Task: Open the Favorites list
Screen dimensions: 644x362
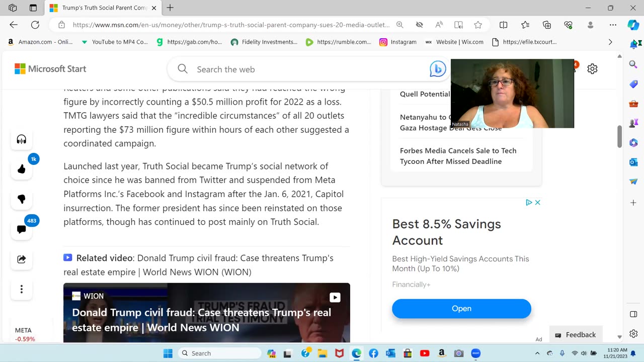Action: pos(525,25)
